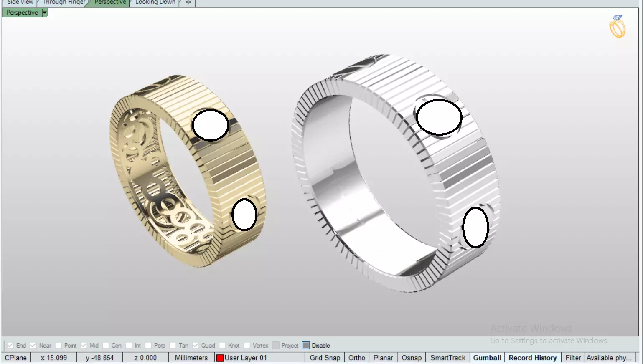The width and height of the screenshot is (643, 364).
Task: Enable the Perp osnap checkbox
Action: (x=148, y=346)
